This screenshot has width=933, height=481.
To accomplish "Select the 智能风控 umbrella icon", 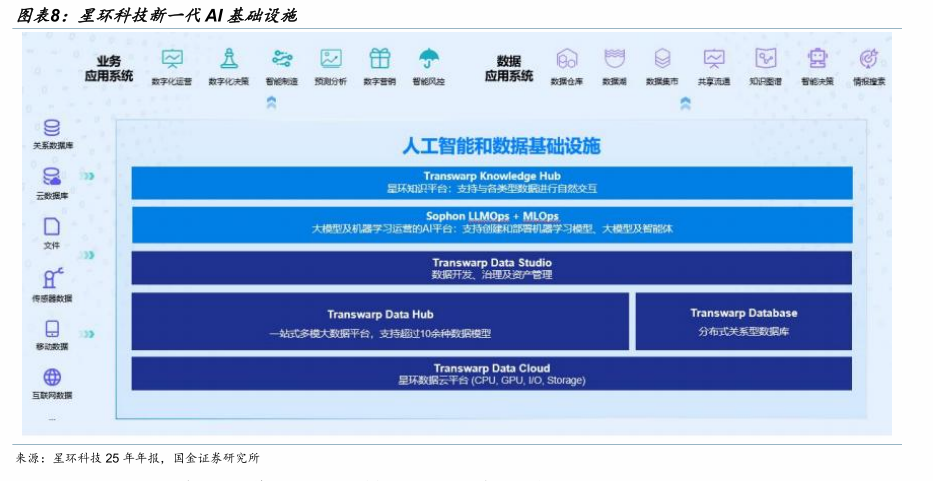I will click(x=429, y=58).
